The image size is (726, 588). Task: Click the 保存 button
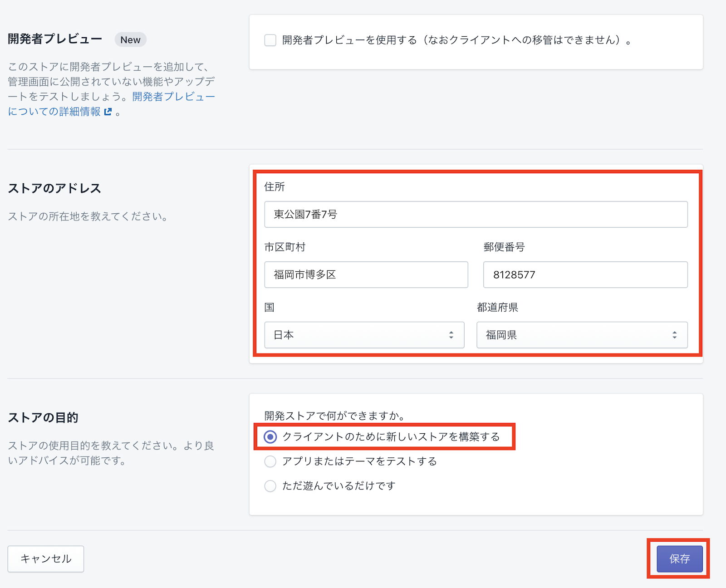(x=679, y=559)
